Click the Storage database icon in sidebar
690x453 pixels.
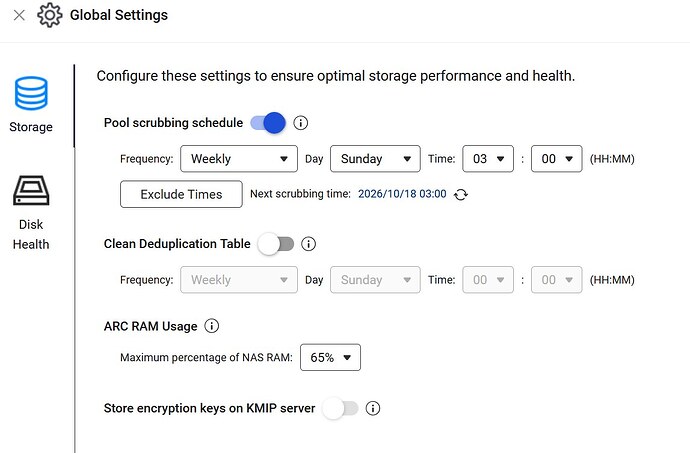(x=31, y=93)
